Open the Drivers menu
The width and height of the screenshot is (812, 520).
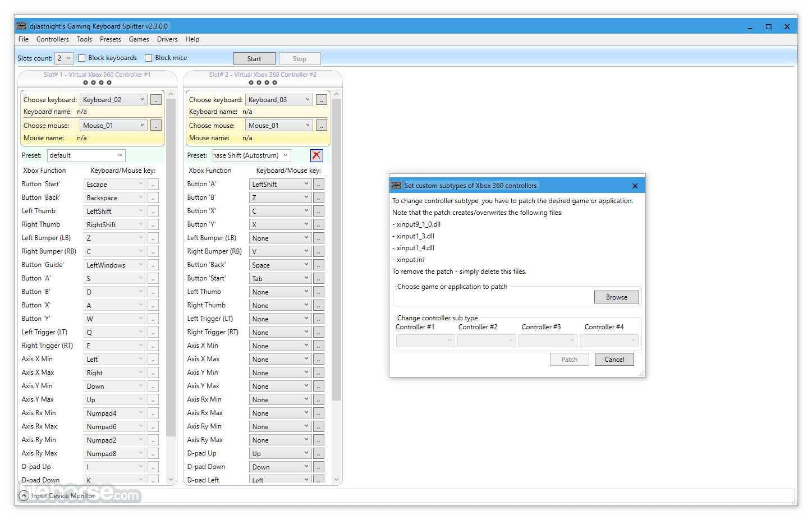[167, 39]
